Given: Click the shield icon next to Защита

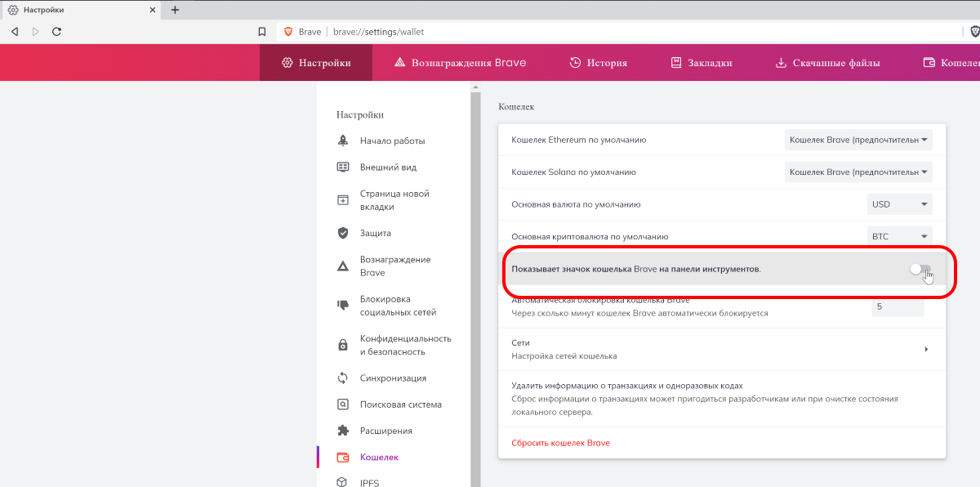Looking at the screenshot, I should coord(343,233).
